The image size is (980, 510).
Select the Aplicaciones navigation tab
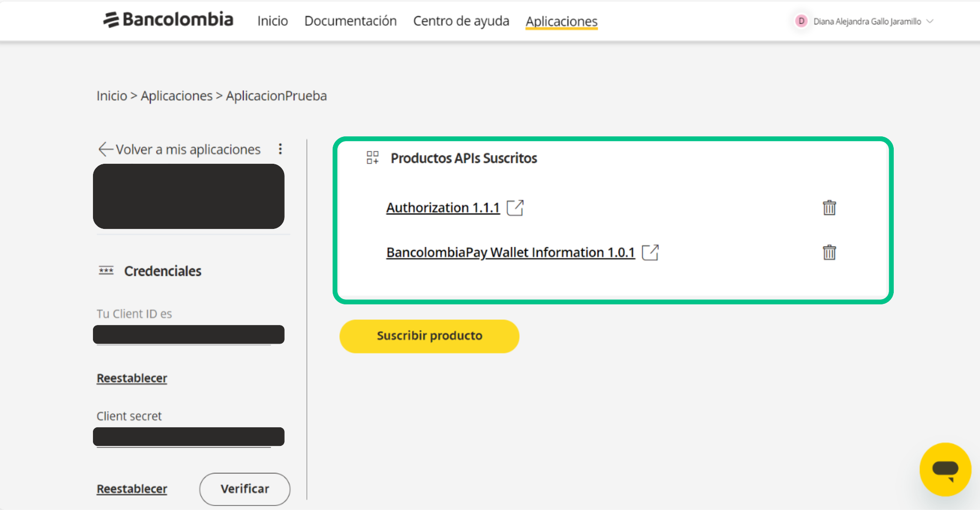point(562,21)
